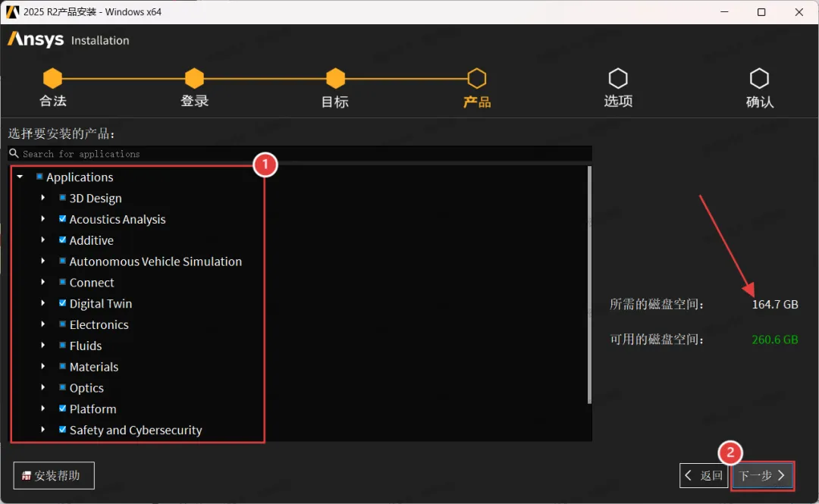
Task: Uncheck Safety and Cybersecurity checkbox
Action: click(62, 429)
